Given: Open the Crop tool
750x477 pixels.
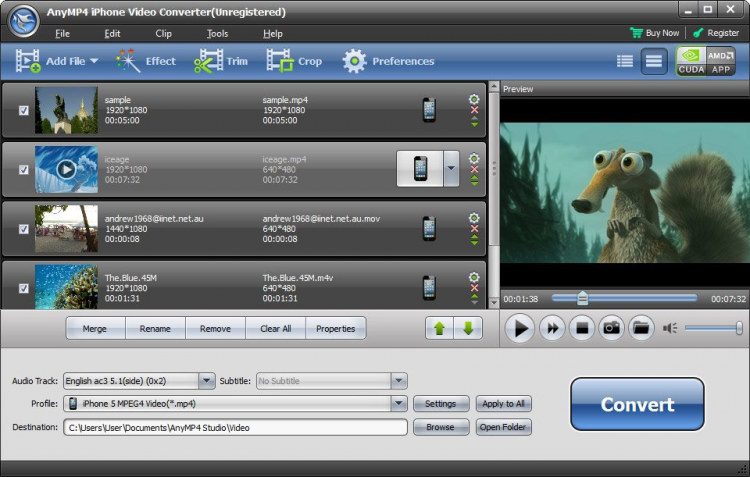Looking at the screenshot, I should pos(294,61).
